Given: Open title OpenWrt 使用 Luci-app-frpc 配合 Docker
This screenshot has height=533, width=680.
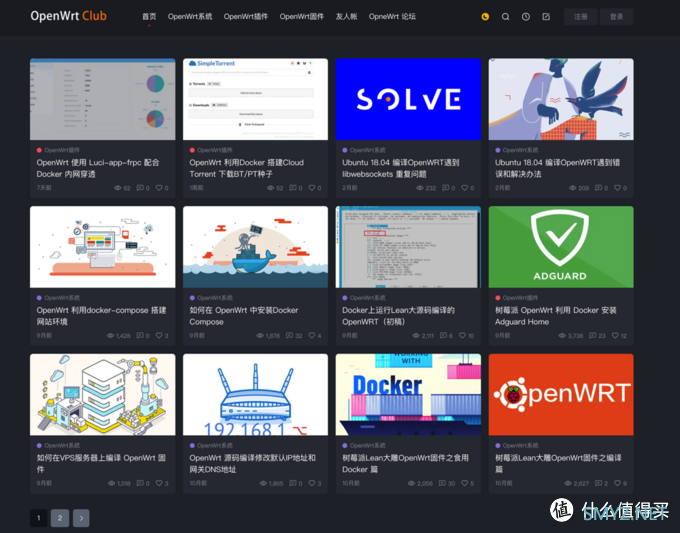Looking at the screenshot, I should point(98,168).
